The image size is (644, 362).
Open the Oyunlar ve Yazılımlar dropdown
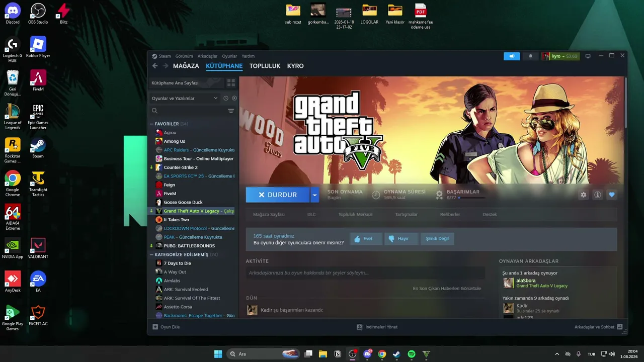[x=185, y=99]
